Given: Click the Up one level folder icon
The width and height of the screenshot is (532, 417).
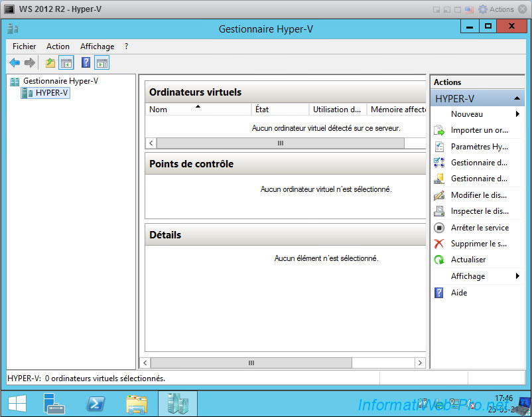Looking at the screenshot, I should tap(50, 63).
